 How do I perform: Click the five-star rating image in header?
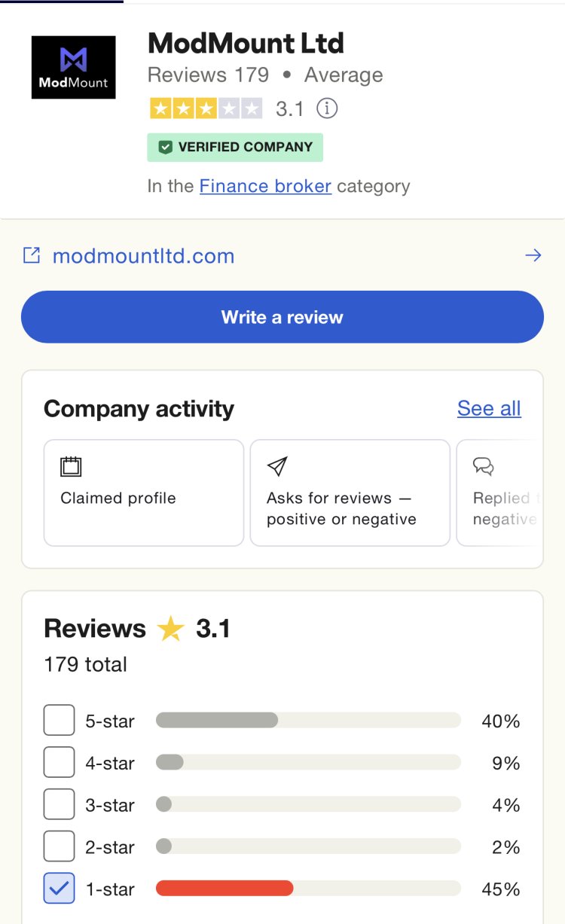coord(206,108)
